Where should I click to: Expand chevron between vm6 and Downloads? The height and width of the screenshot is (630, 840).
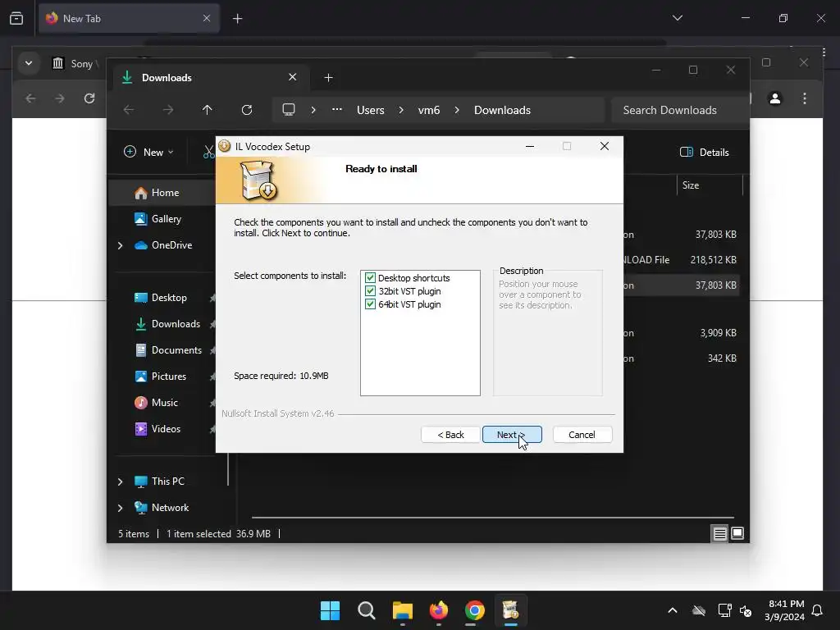(457, 110)
